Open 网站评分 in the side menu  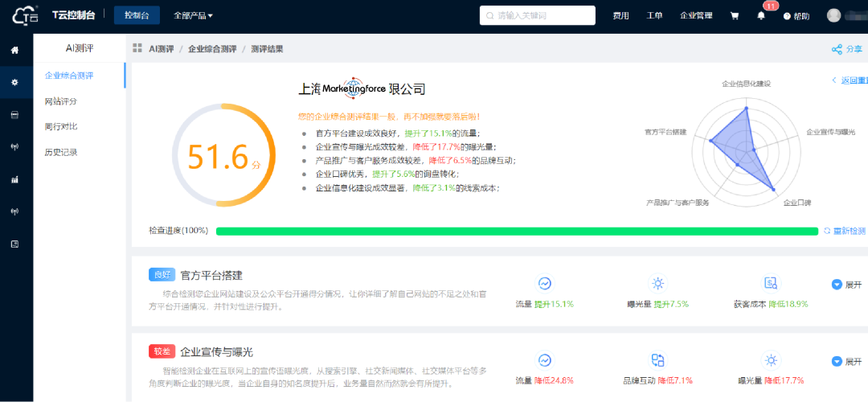click(61, 101)
